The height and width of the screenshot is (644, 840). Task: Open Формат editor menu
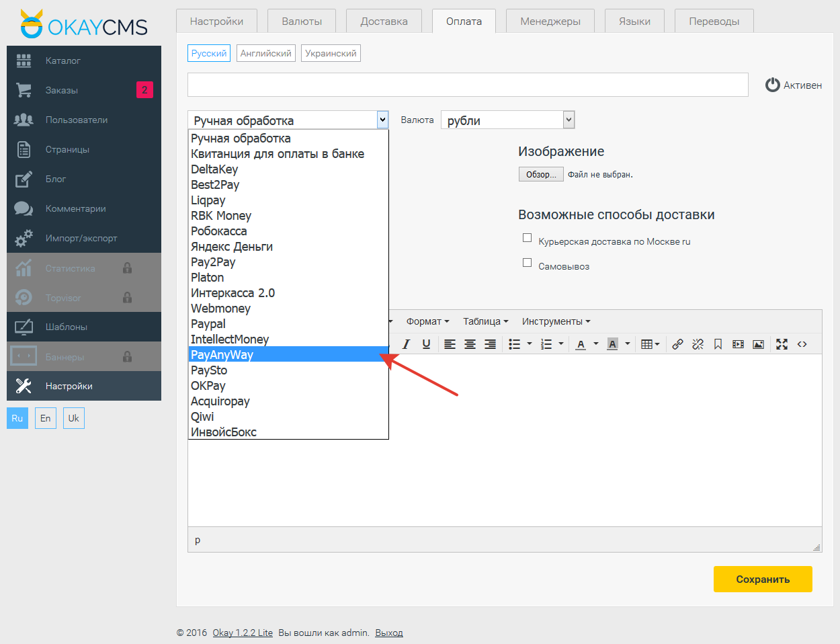click(x=427, y=321)
